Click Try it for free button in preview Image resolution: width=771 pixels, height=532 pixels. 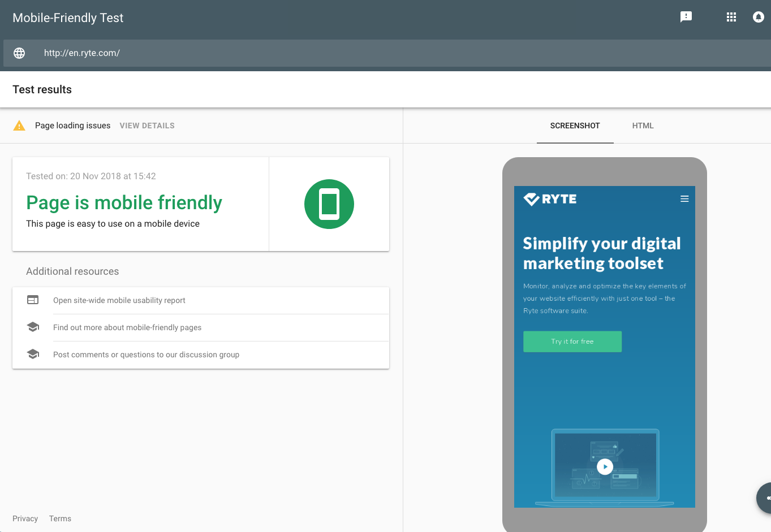572,341
